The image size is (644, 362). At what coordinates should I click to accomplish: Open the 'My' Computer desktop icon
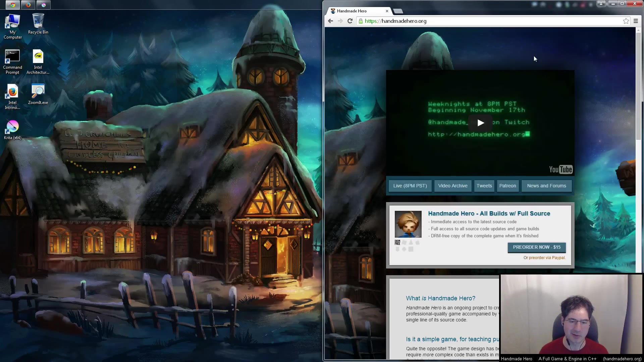[13, 27]
